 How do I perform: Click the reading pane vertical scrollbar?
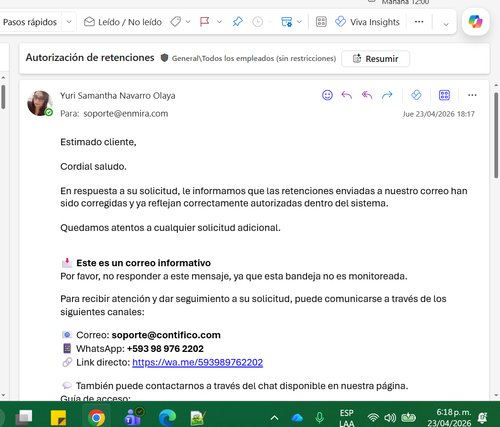(496, 135)
